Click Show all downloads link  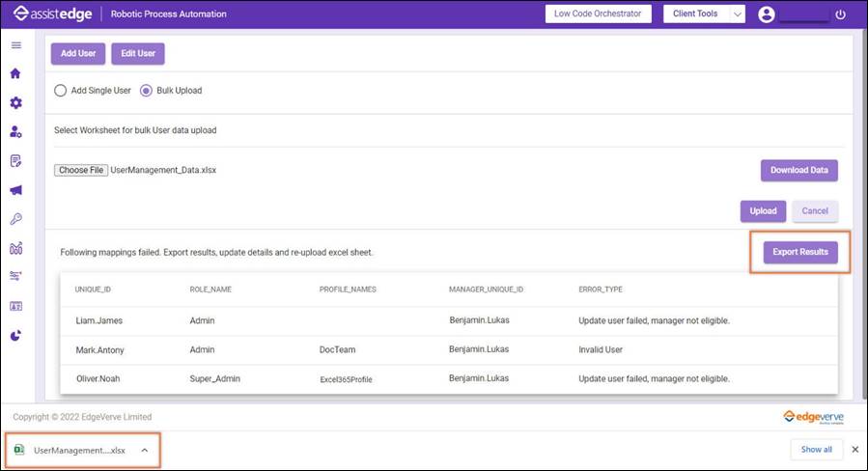(816, 450)
